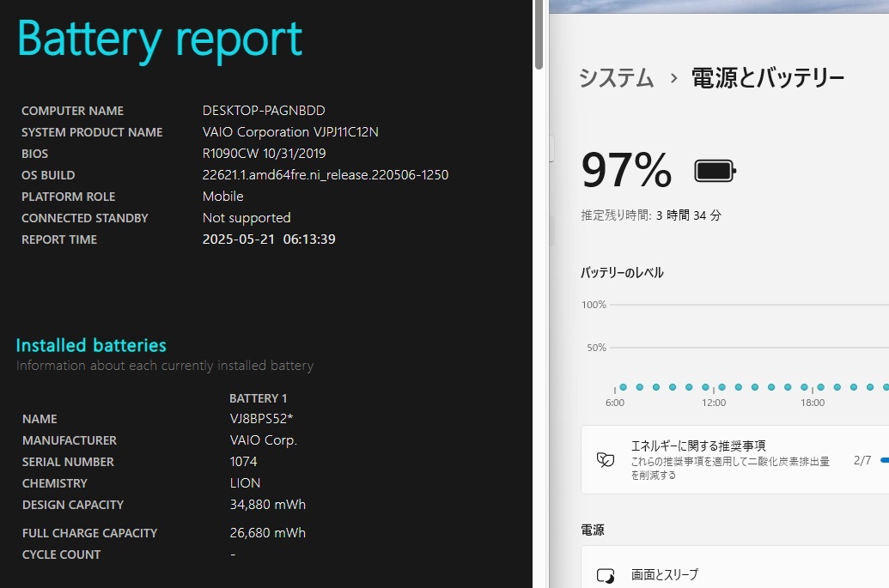This screenshot has height=588, width=889.
Task: Click the Not supported connected standby value
Action: [247, 218]
